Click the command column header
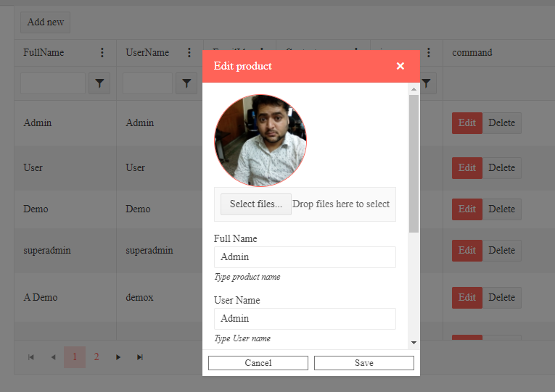The image size is (555, 392). click(472, 53)
